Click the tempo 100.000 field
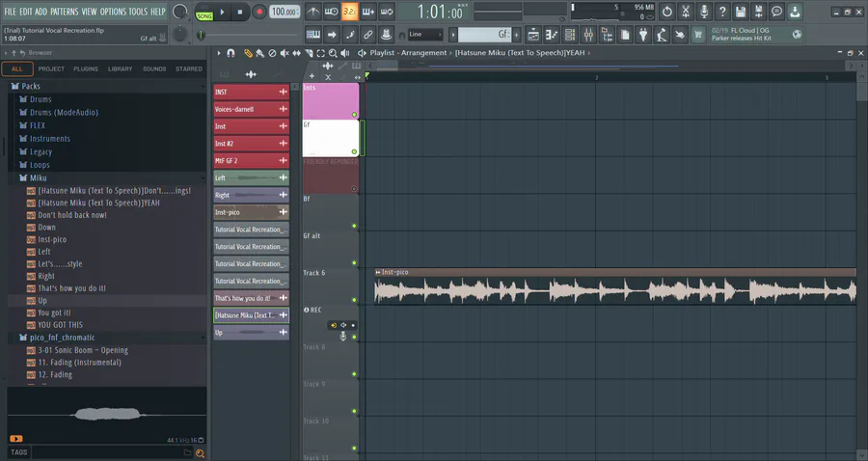 285,12
